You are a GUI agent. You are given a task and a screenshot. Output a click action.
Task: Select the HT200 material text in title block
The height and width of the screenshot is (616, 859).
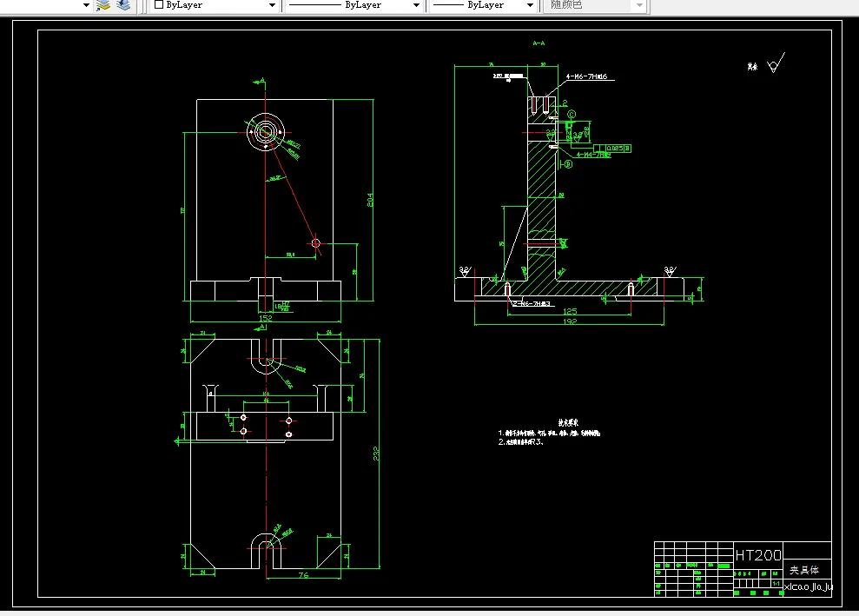coord(758,555)
